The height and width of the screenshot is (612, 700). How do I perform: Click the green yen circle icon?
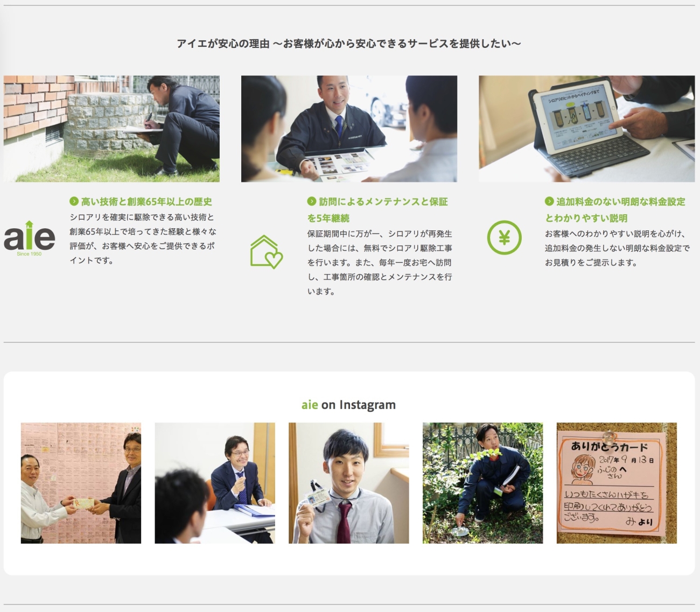tap(504, 237)
